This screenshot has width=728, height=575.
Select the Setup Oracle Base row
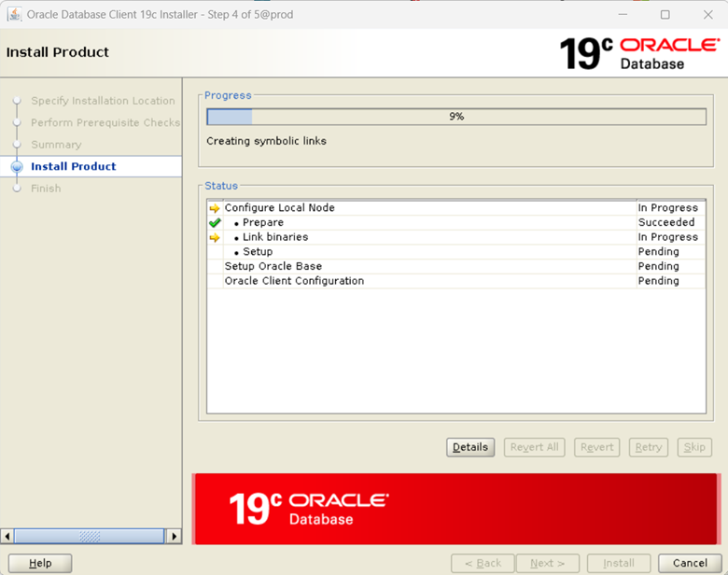(456, 267)
